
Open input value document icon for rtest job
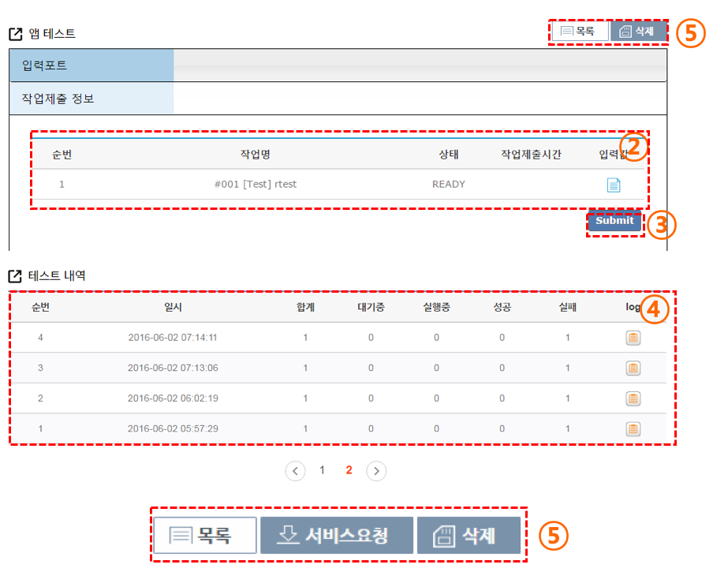[614, 185]
